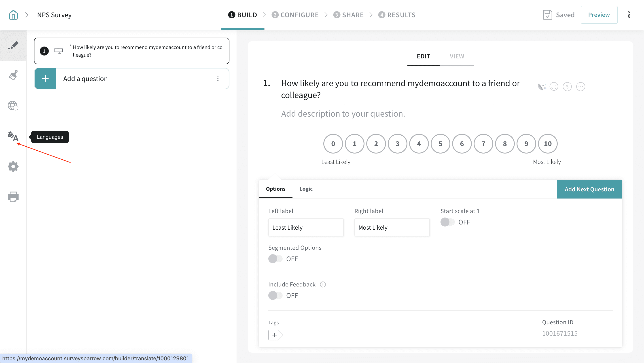Switch to the Logic tab
The image size is (644, 363).
coord(306,189)
